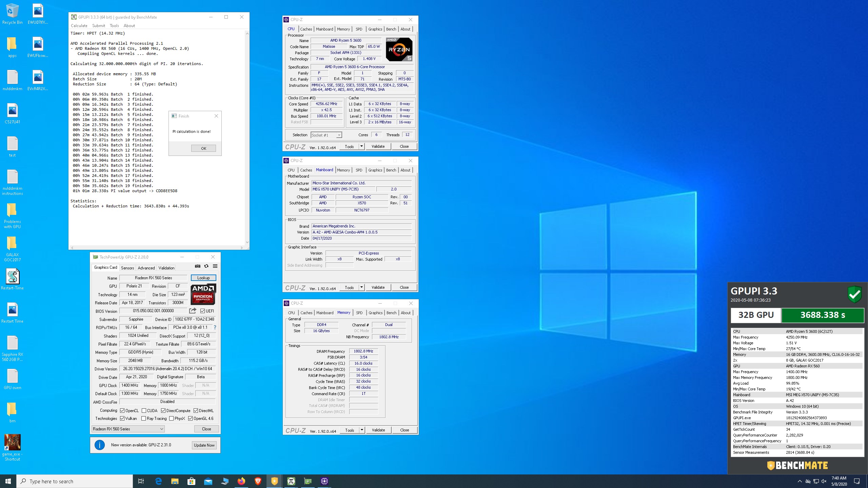Expand Tools arrow in CPU-Z CPU window

(361, 146)
